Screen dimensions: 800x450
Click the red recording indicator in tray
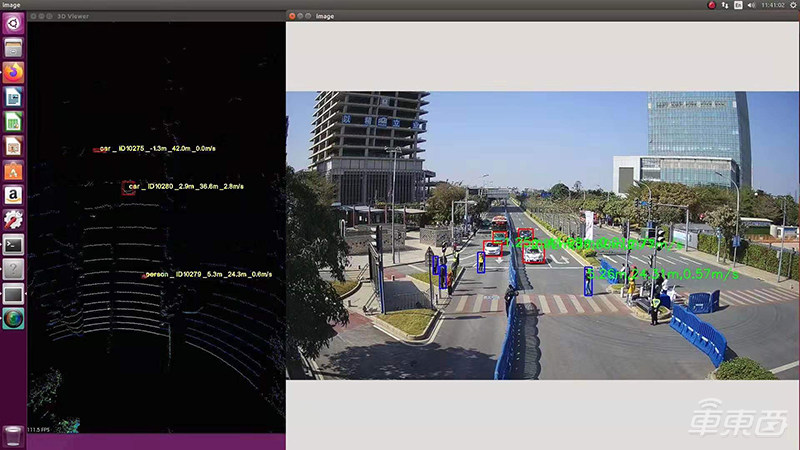click(x=711, y=5)
